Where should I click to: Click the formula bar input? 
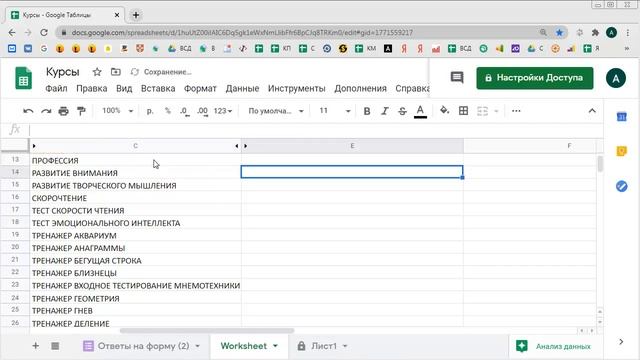click(316, 130)
